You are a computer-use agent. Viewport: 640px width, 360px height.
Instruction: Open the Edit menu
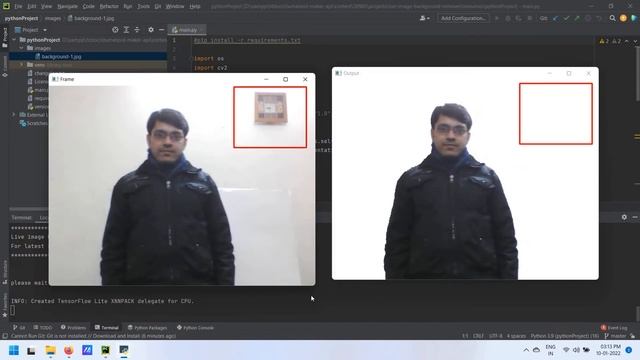click(x=31, y=7)
